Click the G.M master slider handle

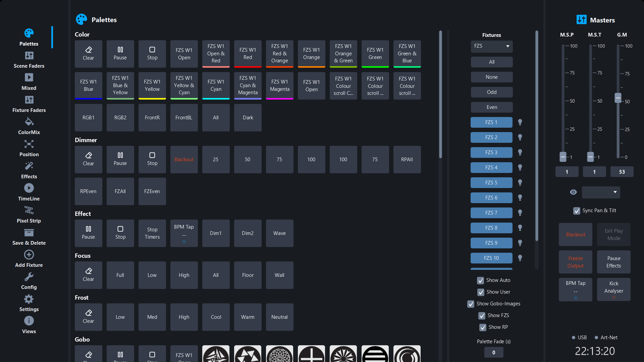618,98
